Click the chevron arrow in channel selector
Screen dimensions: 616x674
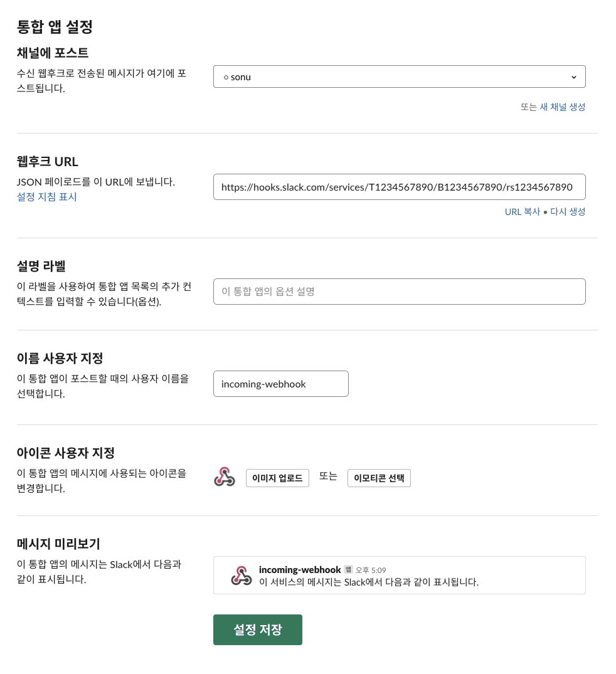pos(573,77)
